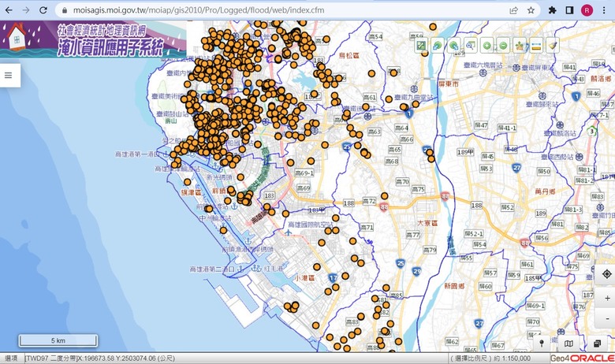This screenshot has width=615, height=364.
Task: Click the 鳥松區 district label
Action: 348,56
